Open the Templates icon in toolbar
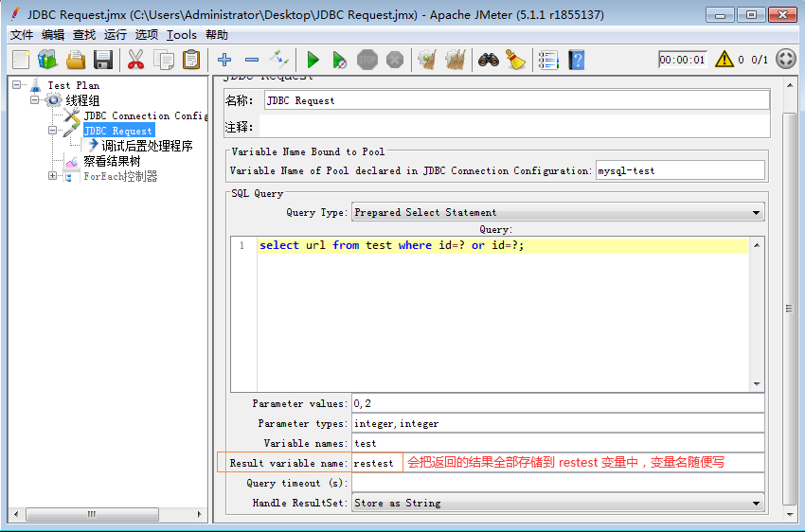805x532 pixels. (x=48, y=60)
